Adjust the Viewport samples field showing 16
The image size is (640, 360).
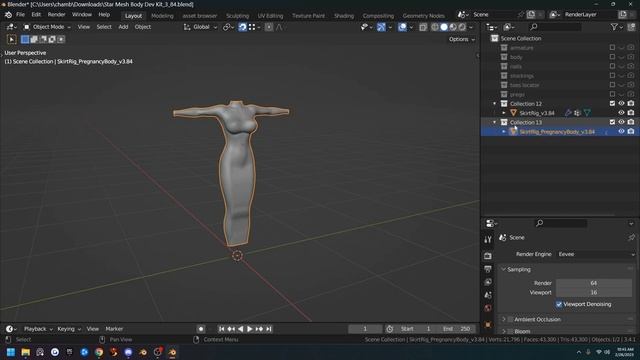pyautogui.click(x=594, y=293)
